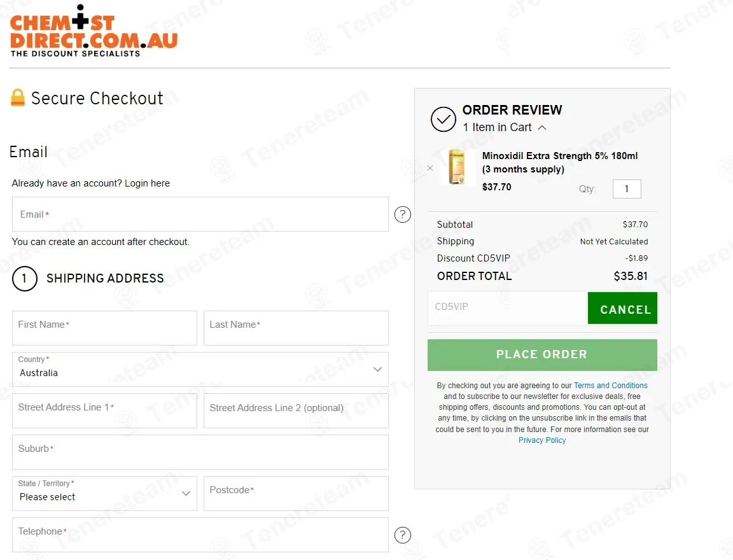733x560 pixels.
Task: Click the Secure Checkout padlock icon
Action: [x=18, y=98]
